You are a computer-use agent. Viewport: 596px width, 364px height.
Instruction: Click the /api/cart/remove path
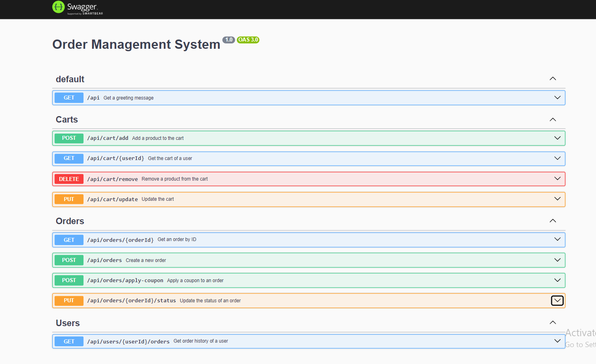pos(113,179)
